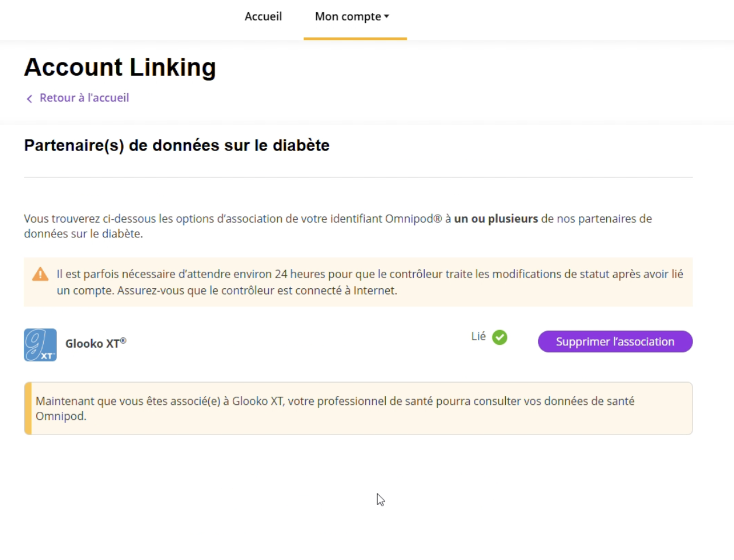Click the back chevron beside Retour à l'accueil
Viewport: 734px width, 560px height.
30,99
